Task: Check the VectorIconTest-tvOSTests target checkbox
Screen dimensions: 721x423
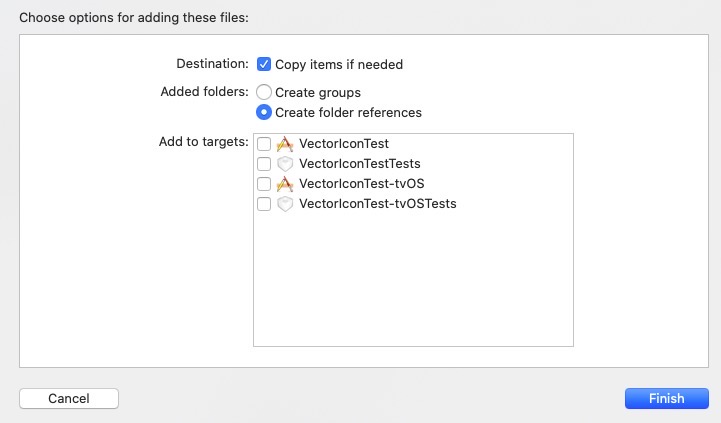Action: [264, 204]
